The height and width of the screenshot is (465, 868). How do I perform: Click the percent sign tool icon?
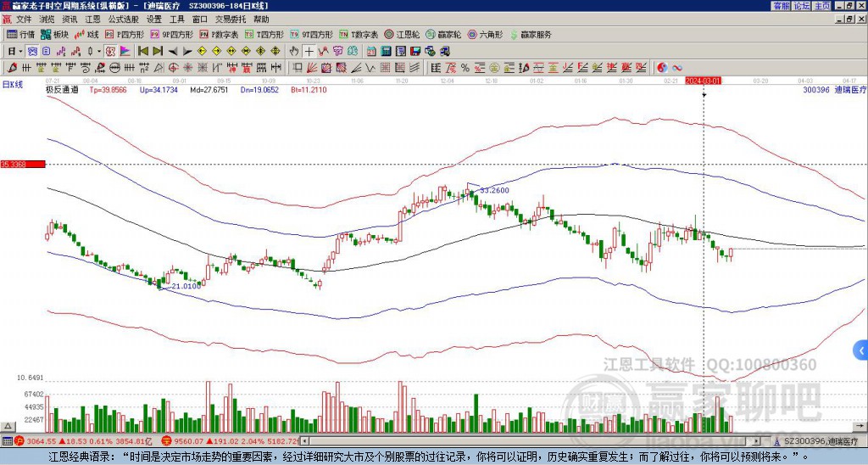(x=465, y=68)
